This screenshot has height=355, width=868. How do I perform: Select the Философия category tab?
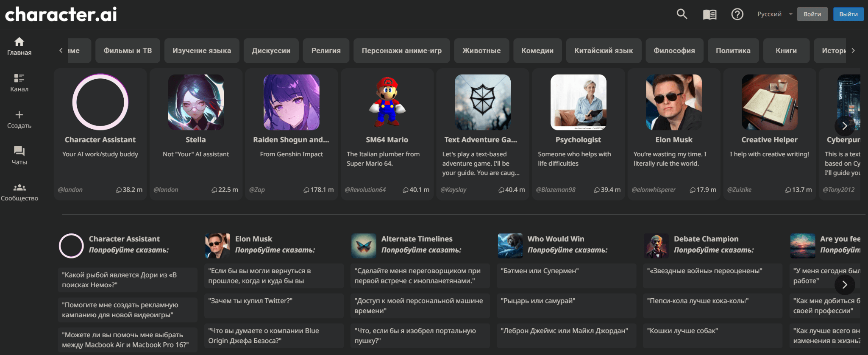674,50
